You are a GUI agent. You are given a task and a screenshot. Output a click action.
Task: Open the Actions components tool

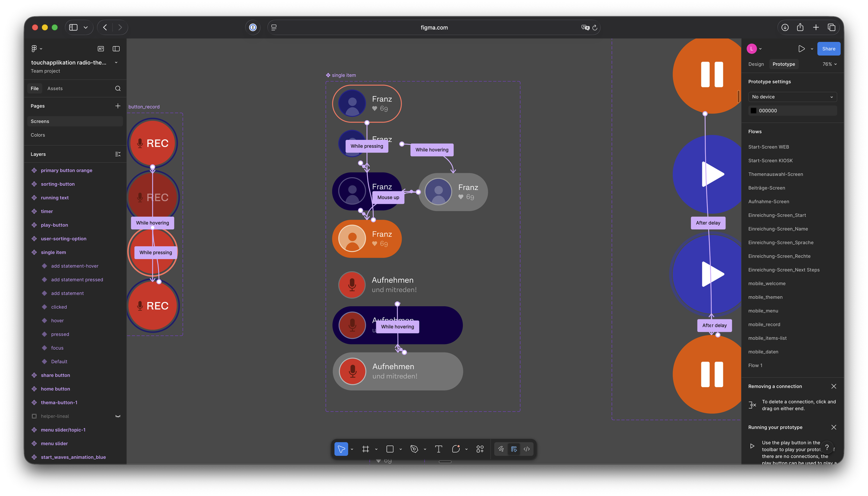480,449
